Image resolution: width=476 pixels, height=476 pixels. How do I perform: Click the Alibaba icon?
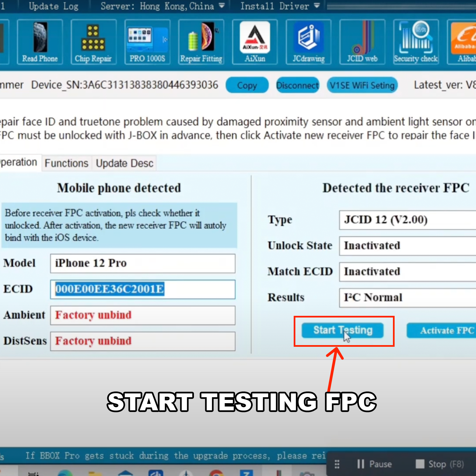click(463, 42)
